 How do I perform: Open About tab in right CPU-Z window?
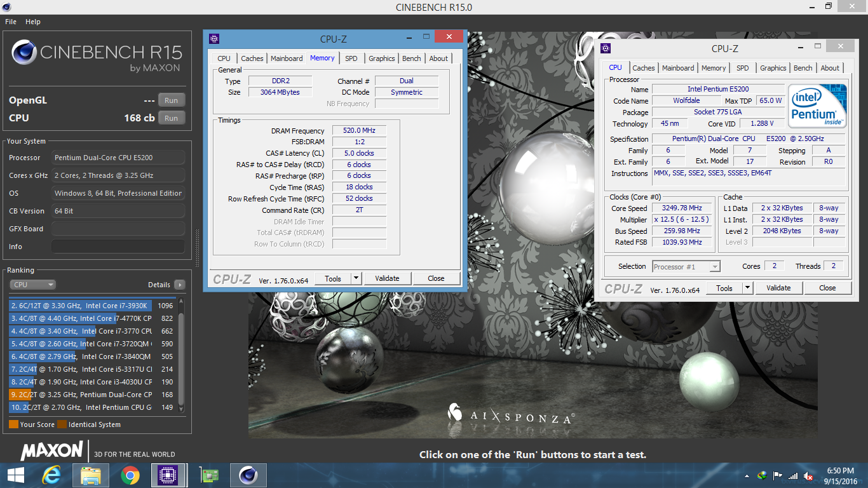click(x=830, y=68)
